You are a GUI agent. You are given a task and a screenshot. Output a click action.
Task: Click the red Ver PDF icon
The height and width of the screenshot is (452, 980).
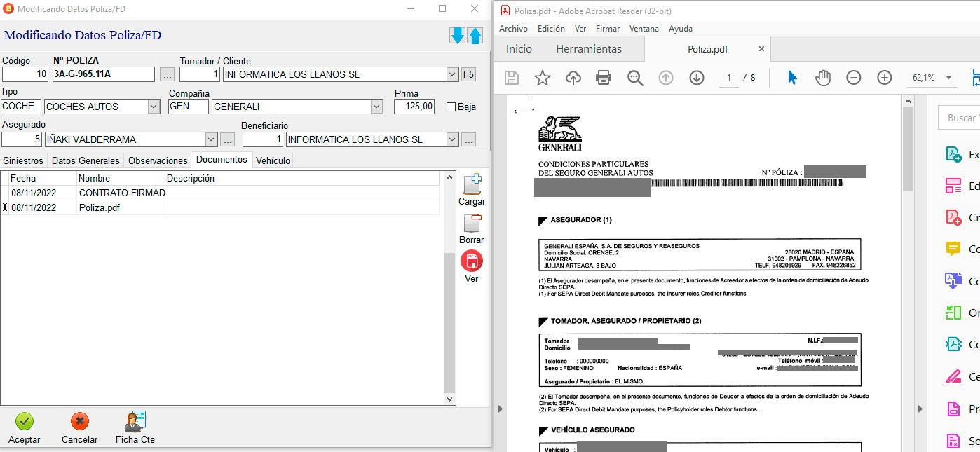pyautogui.click(x=472, y=261)
